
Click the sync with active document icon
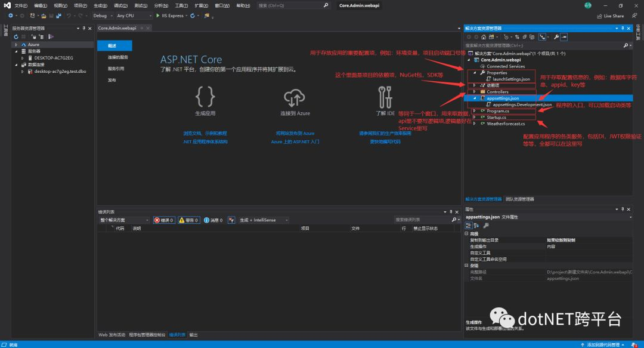point(517,37)
